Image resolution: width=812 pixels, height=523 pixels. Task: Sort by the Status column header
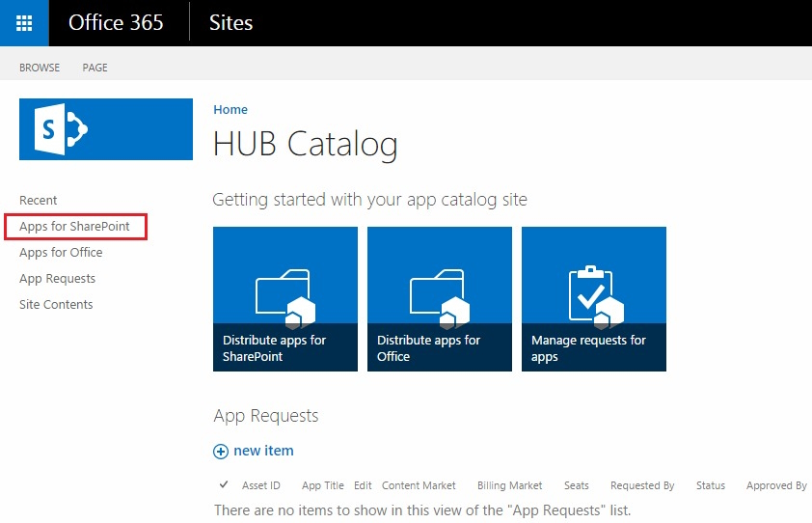coord(711,485)
